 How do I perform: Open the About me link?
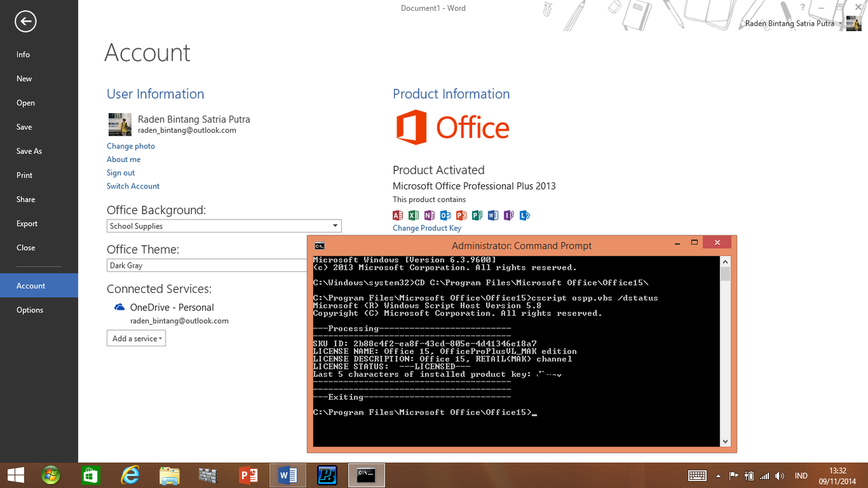pos(123,159)
